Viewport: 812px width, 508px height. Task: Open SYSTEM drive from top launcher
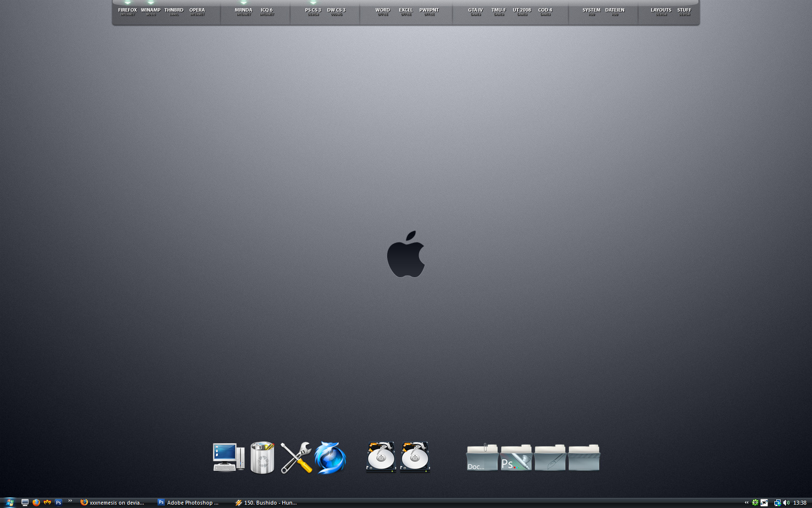coord(592,12)
